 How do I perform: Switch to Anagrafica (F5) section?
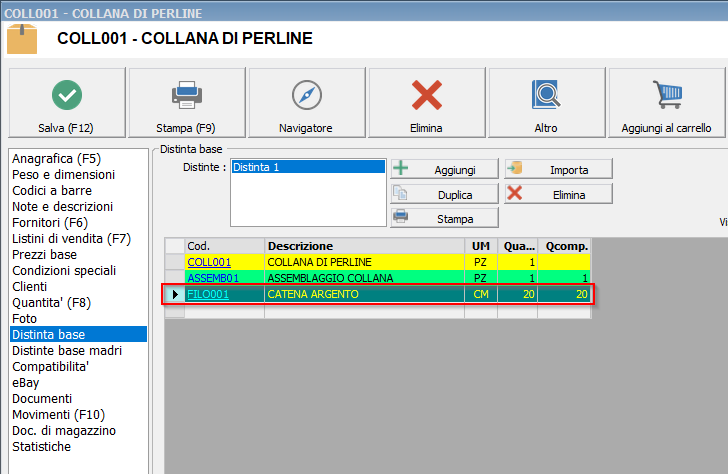(x=56, y=159)
